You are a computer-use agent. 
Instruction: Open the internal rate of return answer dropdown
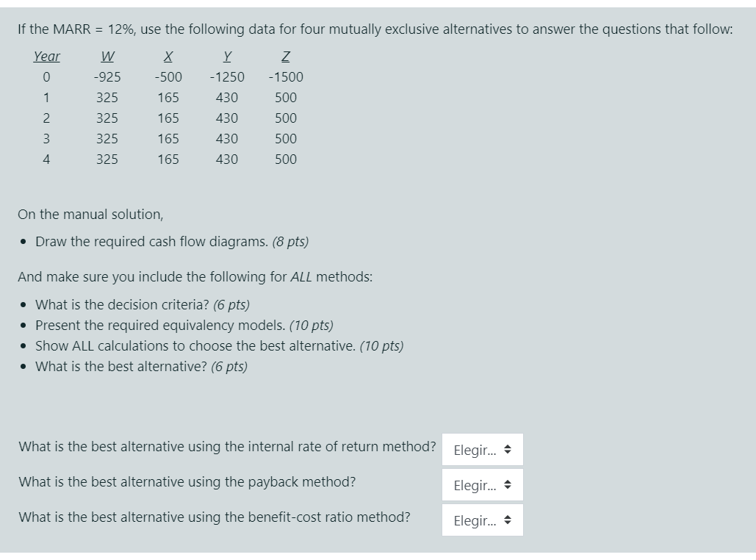coord(482,449)
